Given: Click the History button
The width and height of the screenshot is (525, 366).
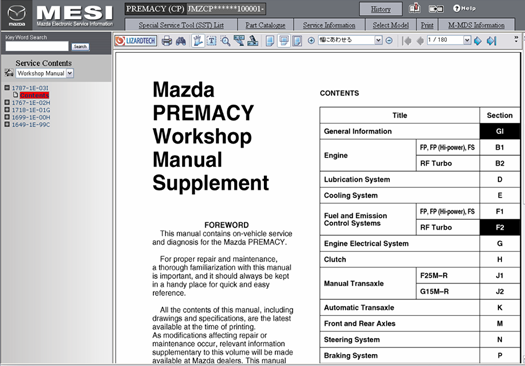Looking at the screenshot, I should (381, 9).
